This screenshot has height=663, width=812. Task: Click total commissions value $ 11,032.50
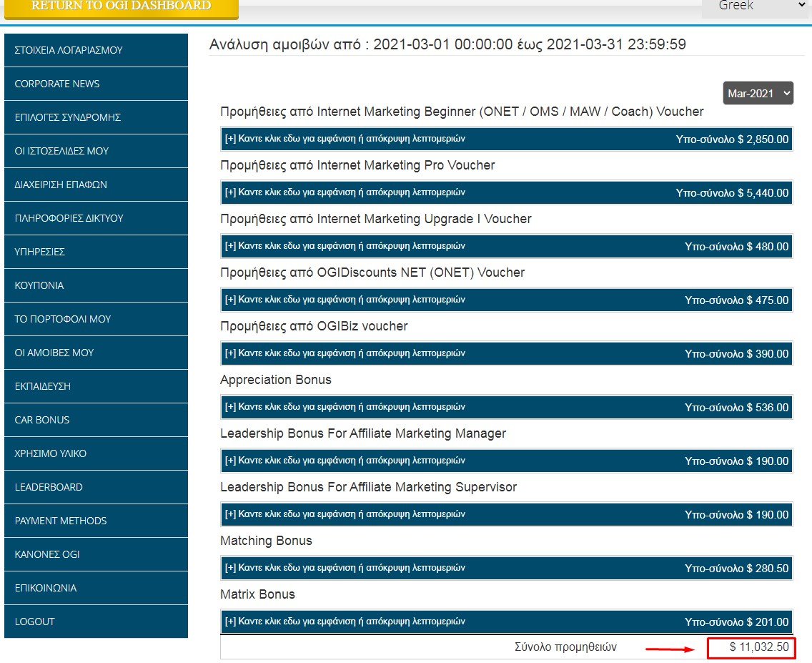tap(759, 647)
